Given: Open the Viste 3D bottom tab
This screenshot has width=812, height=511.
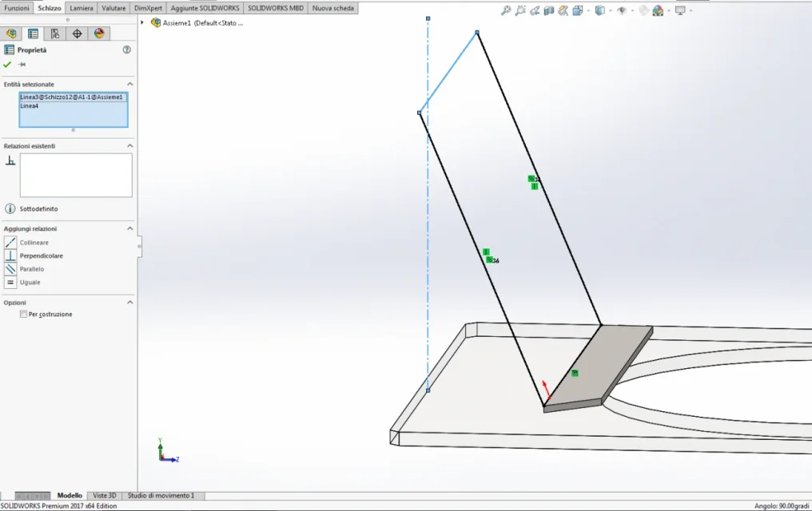Looking at the screenshot, I should pyautogui.click(x=105, y=496).
